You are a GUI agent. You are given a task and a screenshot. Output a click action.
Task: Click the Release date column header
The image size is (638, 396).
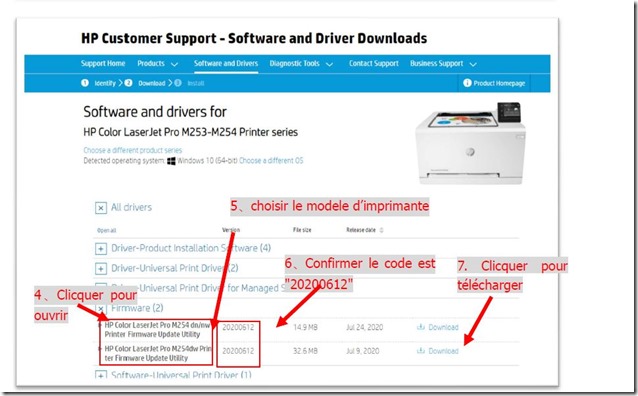pos(361,230)
